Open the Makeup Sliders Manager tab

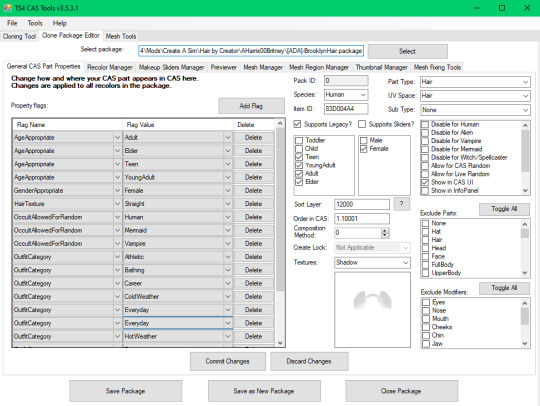(x=172, y=67)
